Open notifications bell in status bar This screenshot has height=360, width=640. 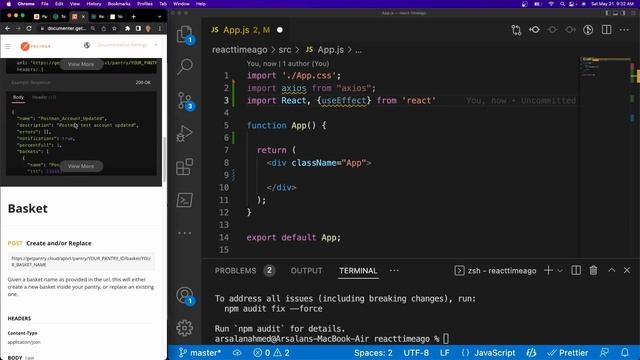[x=624, y=353]
